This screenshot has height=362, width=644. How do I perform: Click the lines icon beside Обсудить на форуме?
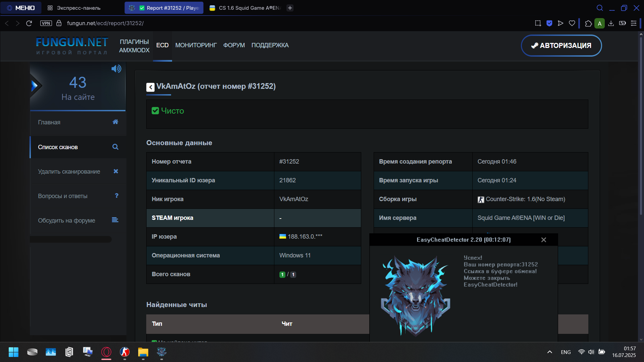tap(115, 220)
